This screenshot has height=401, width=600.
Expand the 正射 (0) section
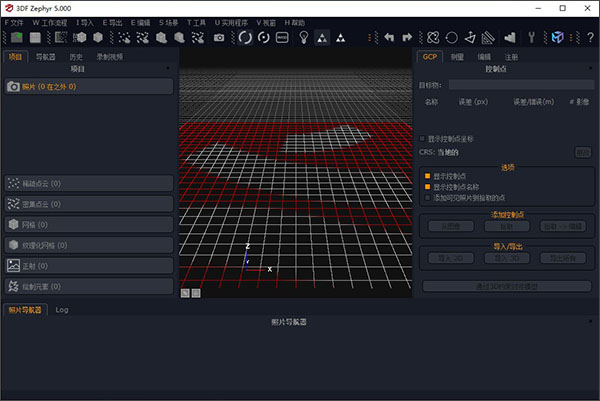(89, 266)
